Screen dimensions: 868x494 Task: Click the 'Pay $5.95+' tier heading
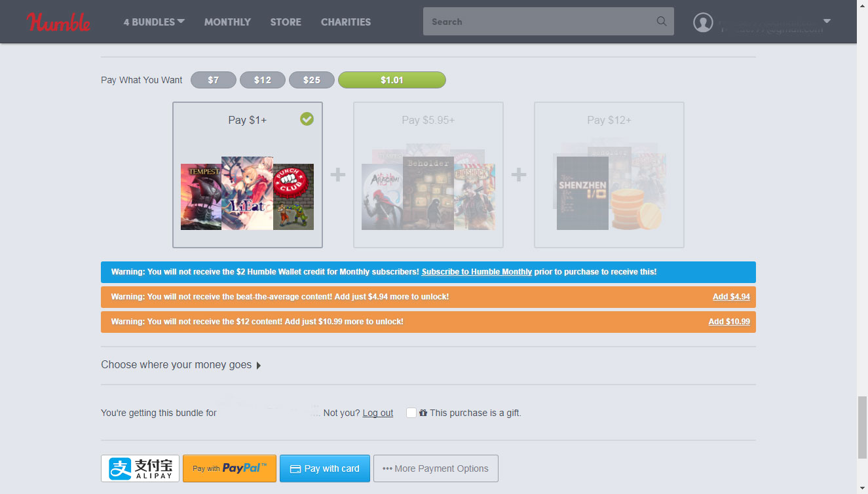click(x=428, y=120)
